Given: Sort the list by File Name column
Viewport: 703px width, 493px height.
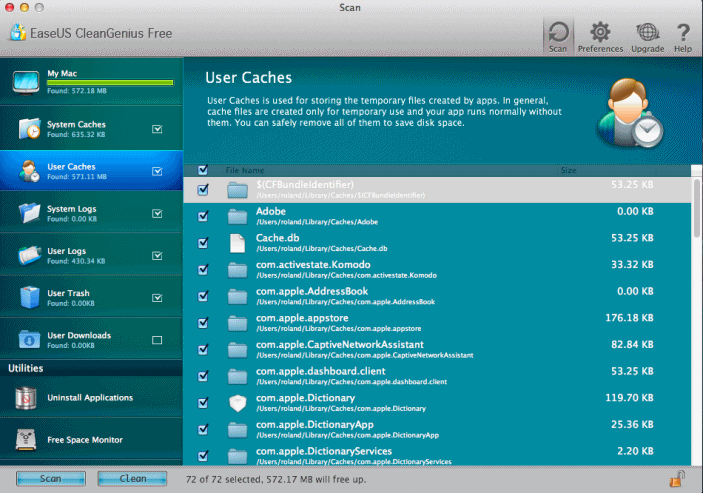Looking at the screenshot, I should pyautogui.click(x=245, y=170).
